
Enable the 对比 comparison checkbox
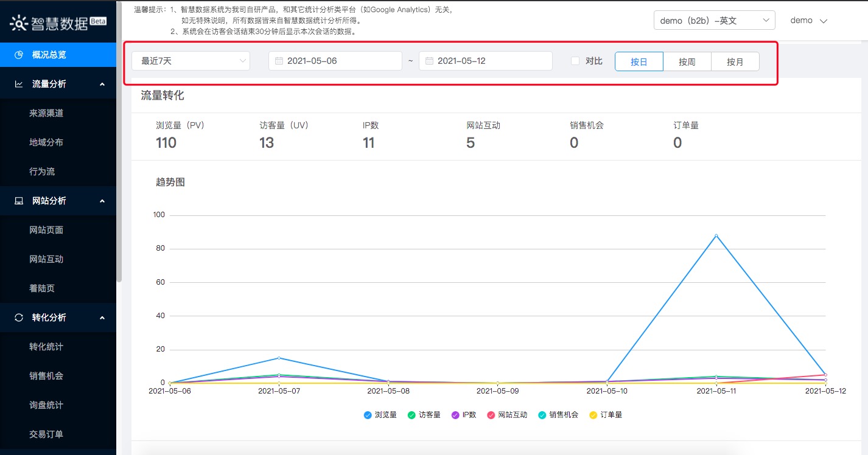point(574,61)
